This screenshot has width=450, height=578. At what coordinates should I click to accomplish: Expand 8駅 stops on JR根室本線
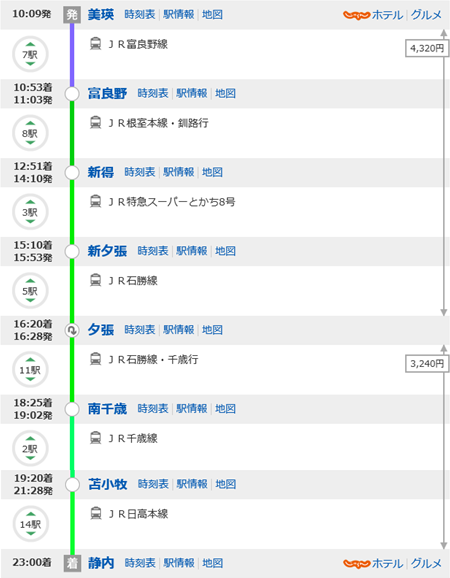pos(30,133)
